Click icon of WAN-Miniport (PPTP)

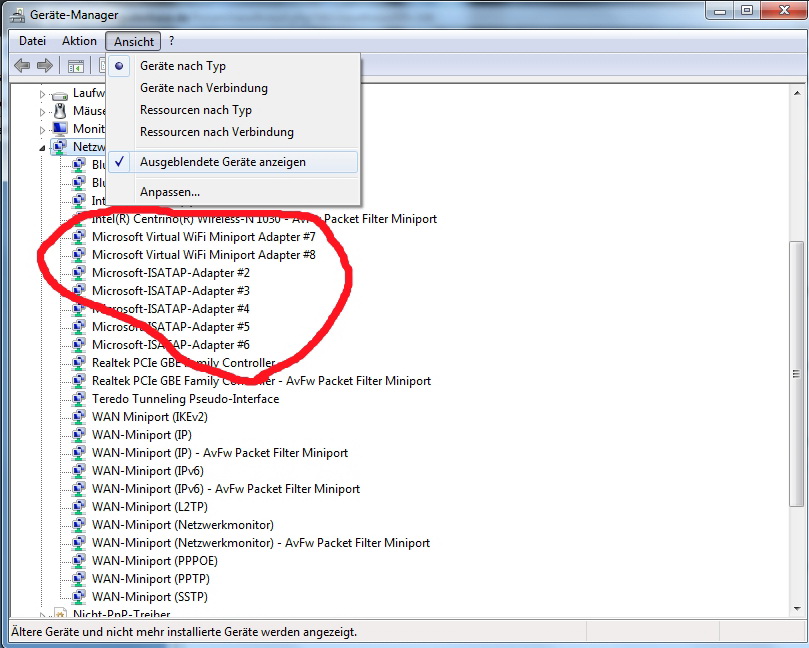coord(78,579)
